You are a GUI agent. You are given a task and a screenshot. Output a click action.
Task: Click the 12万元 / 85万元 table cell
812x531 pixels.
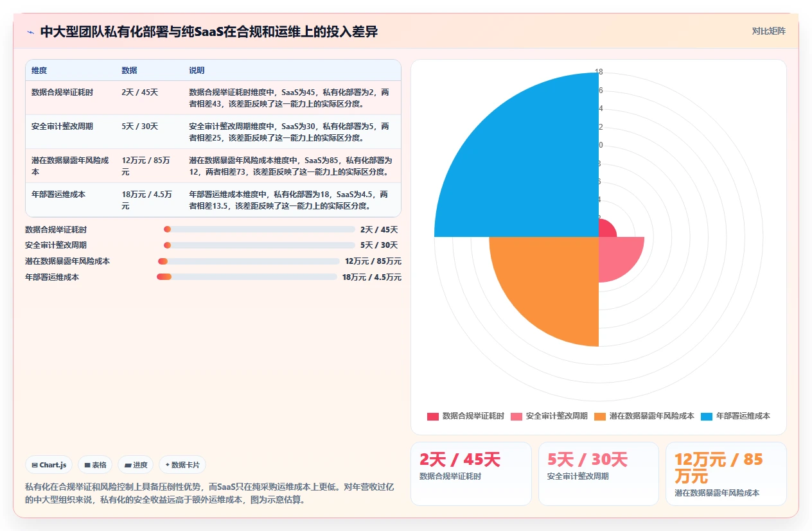point(146,166)
